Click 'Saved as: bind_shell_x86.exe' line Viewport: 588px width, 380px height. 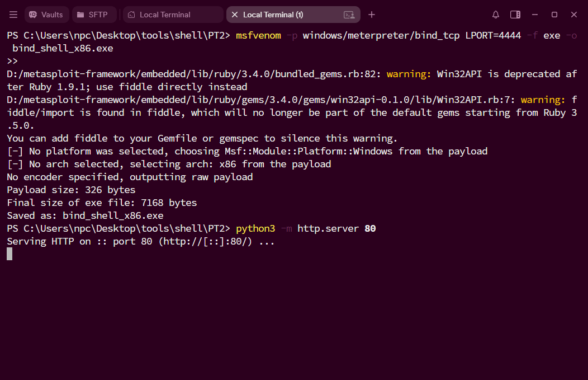click(85, 215)
